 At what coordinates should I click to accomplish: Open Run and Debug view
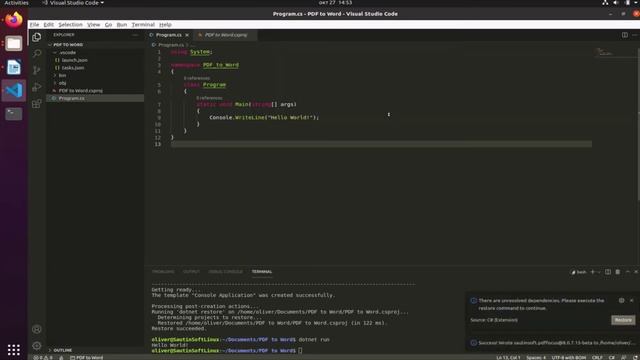(x=37, y=87)
